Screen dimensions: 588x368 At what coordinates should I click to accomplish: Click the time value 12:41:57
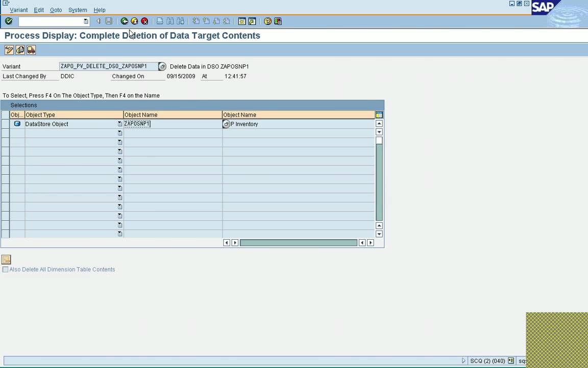coord(235,76)
